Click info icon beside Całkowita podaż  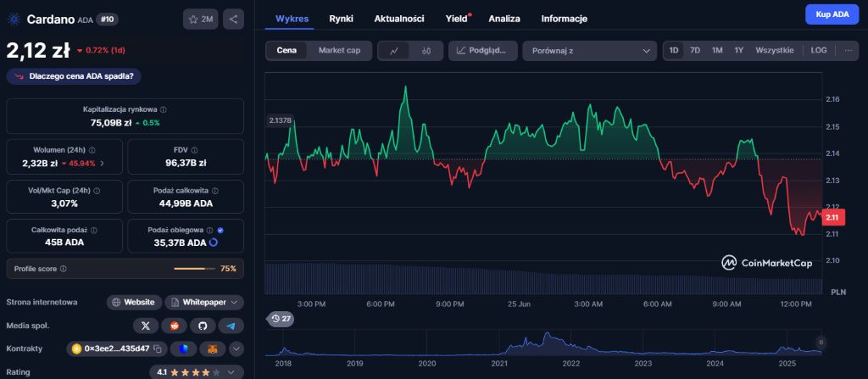pyautogui.click(x=93, y=230)
